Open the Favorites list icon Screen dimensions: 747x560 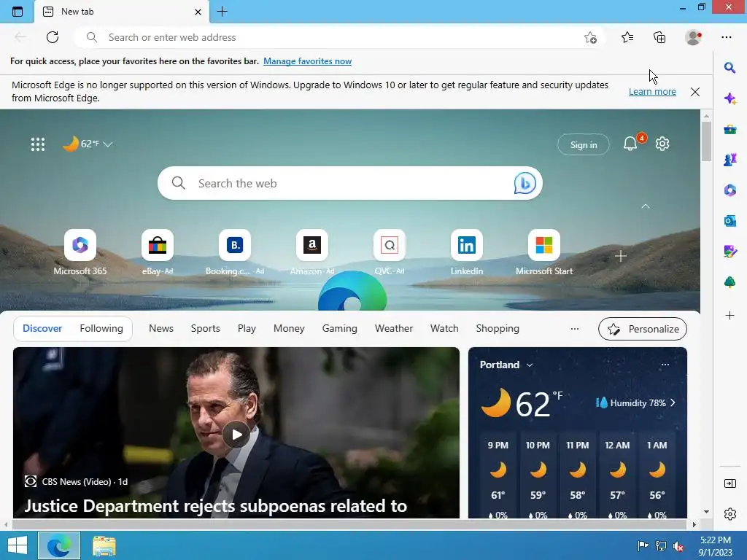(627, 37)
